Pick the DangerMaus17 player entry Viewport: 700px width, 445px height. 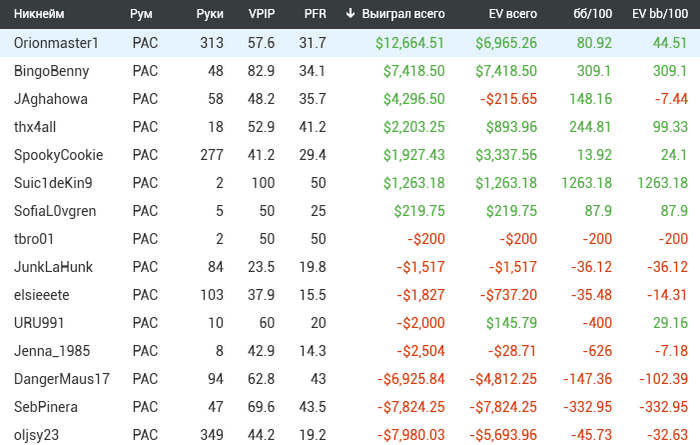pos(62,379)
